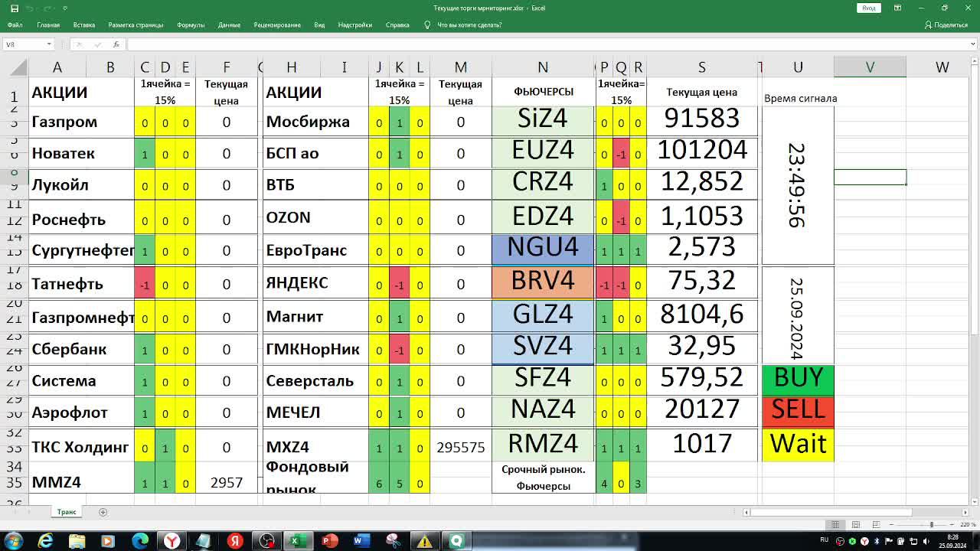Undo the last action in the quick access toolbar
Screen dimensions: 980x551
(30, 8)
